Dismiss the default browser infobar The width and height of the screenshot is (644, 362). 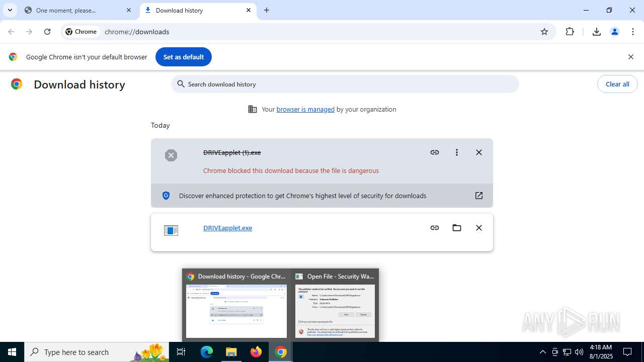click(631, 57)
